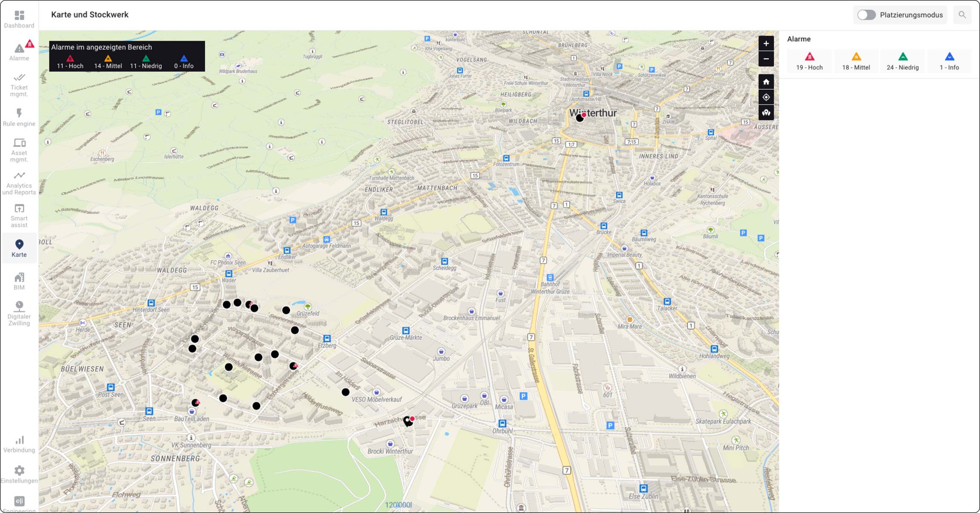Click the search magnifier icon

coord(962,15)
